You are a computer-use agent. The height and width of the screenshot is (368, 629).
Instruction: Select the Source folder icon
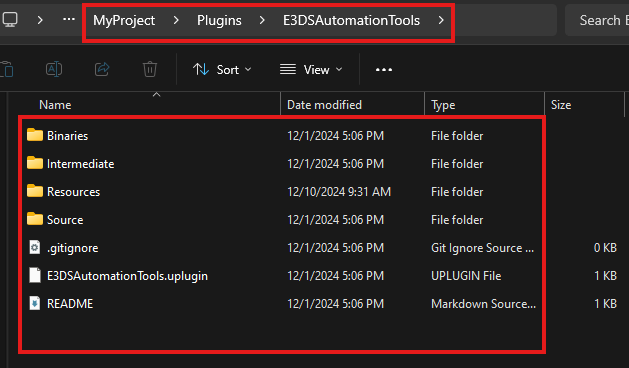(x=35, y=220)
